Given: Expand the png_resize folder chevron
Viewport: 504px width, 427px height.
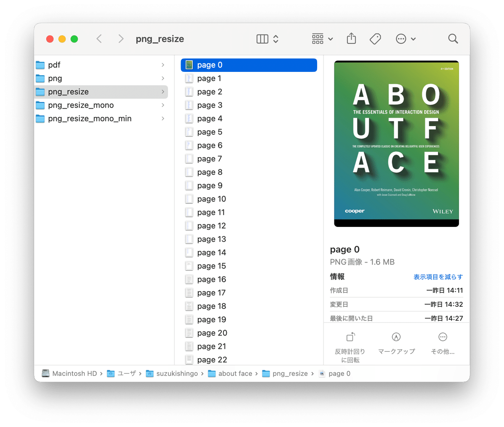Looking at the screenshot, I should click(x=163, y=92).
